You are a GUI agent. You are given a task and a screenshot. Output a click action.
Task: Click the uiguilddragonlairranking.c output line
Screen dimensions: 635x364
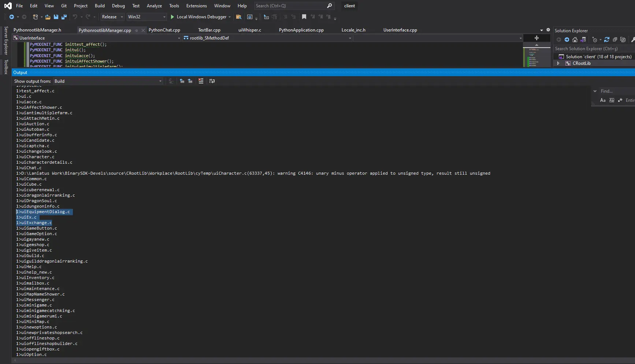tap(52, 261)
